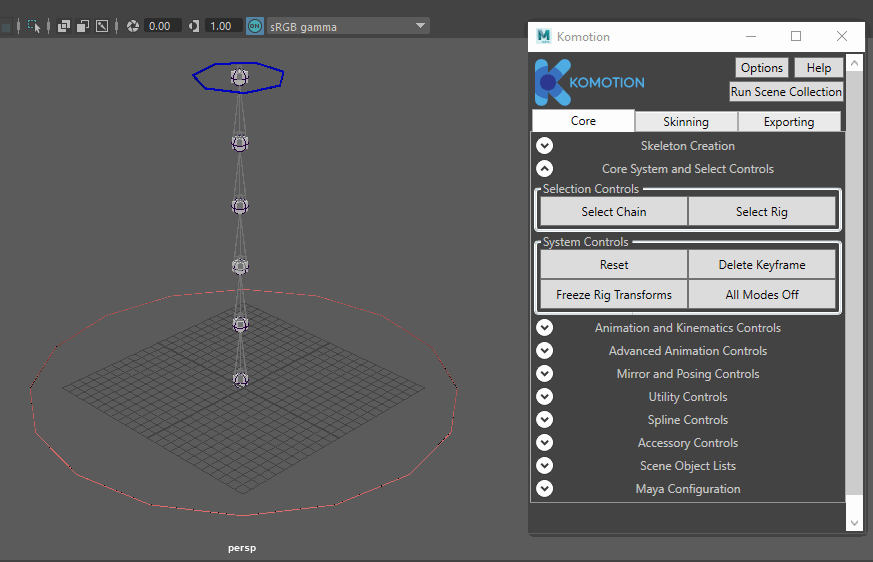Open the sRGB gamma view transform dropdown

348,26
